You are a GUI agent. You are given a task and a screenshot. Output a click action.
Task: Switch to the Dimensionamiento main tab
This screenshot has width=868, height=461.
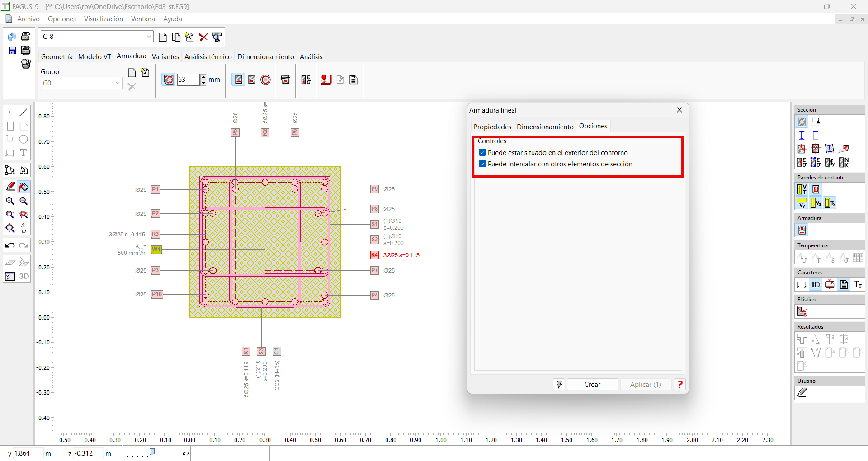click(265, 57)
